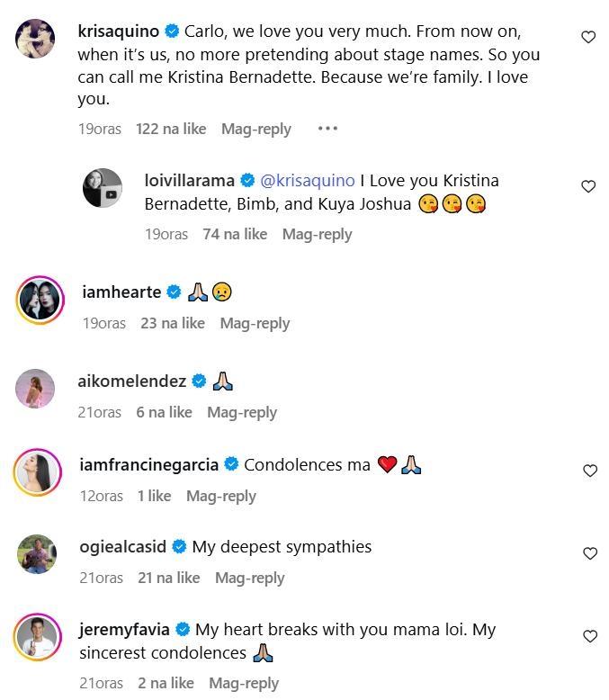Like krisaquino's comment with the heart
This screenshot has height=700, width=609.
click(x=588, y=37)
